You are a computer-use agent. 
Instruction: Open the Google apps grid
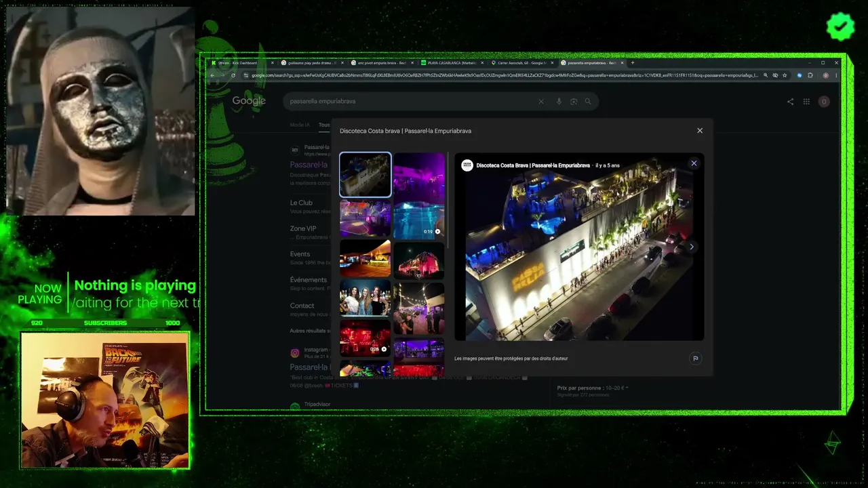806,102
